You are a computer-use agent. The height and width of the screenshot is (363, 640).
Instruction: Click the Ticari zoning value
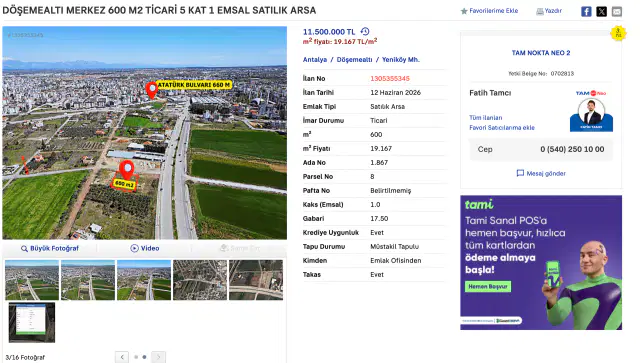click(379, 120)
